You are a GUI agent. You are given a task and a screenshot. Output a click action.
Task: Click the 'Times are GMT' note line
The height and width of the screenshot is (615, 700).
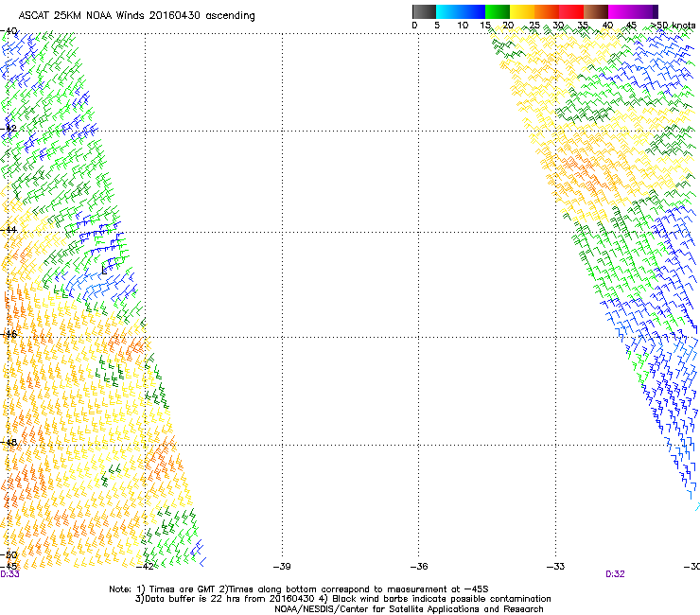(299, 589)
